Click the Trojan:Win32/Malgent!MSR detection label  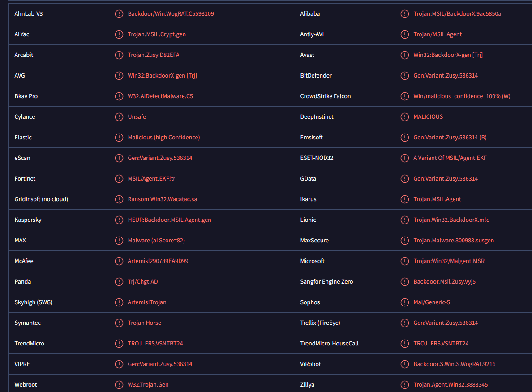449,261
